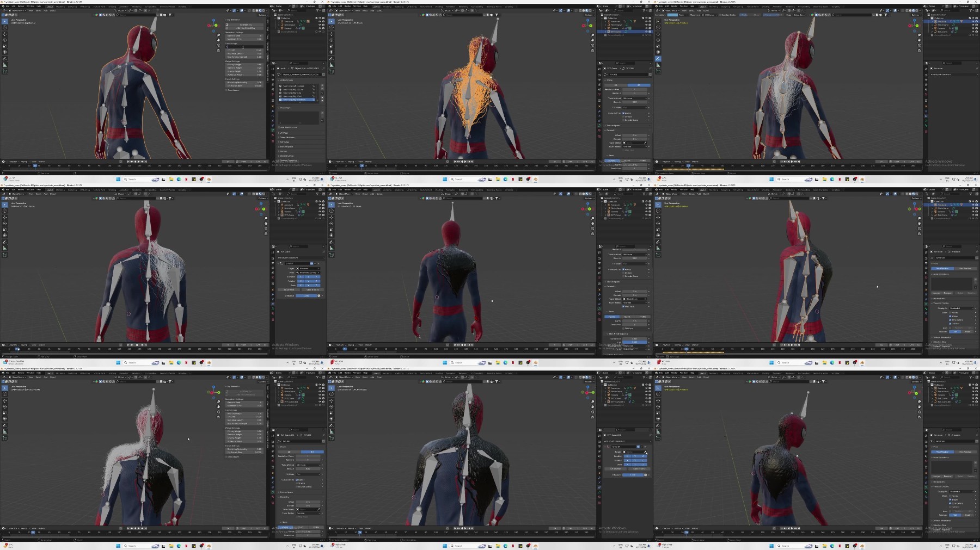
Task: Open the Render menu in center window
Action: (347, 190)
